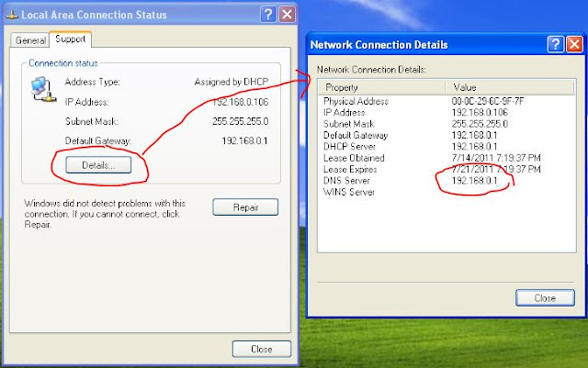The image size is (588, 368).
Task: Select the Lease Expires row
Action: point(447,170)
